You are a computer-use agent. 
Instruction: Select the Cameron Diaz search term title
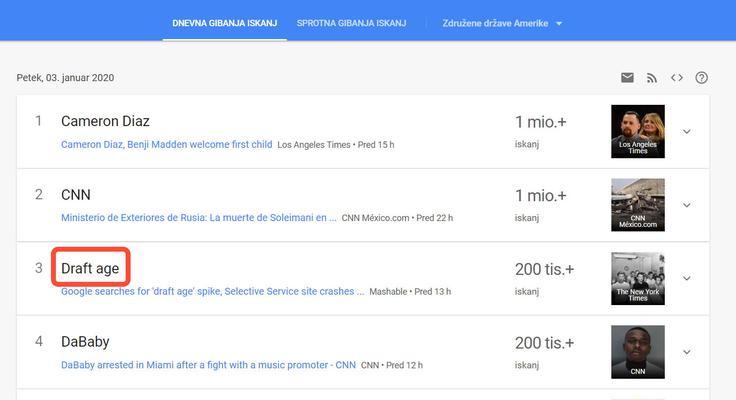tap(105, 121)
